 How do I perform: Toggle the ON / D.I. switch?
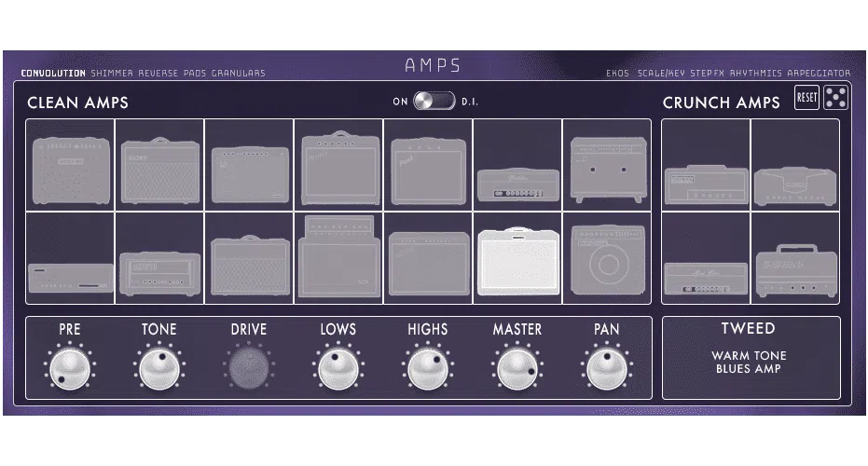click(434, 101)
